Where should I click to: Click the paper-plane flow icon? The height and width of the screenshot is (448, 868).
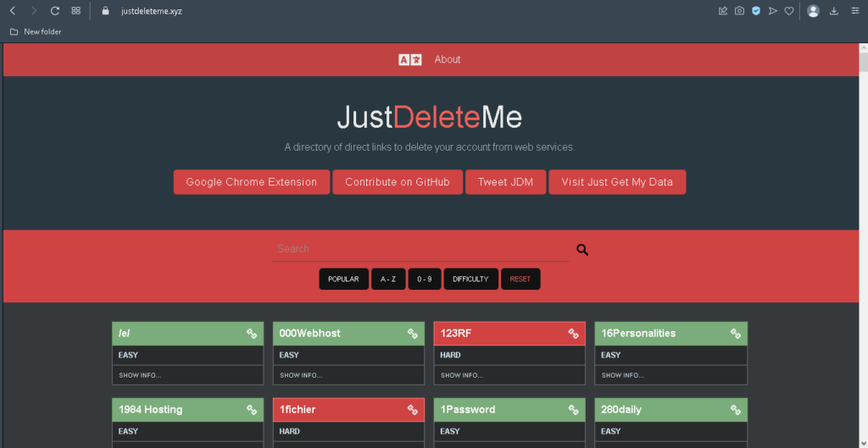(773, 10)
